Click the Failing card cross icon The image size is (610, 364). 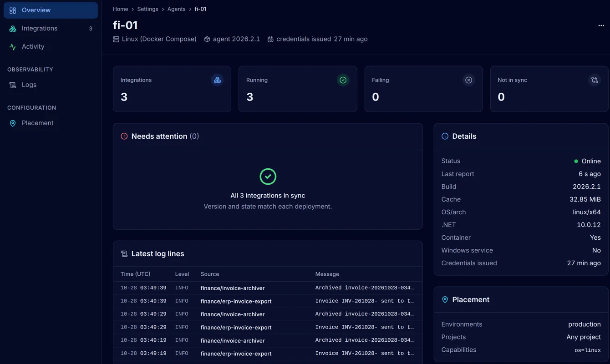point(468,80)
